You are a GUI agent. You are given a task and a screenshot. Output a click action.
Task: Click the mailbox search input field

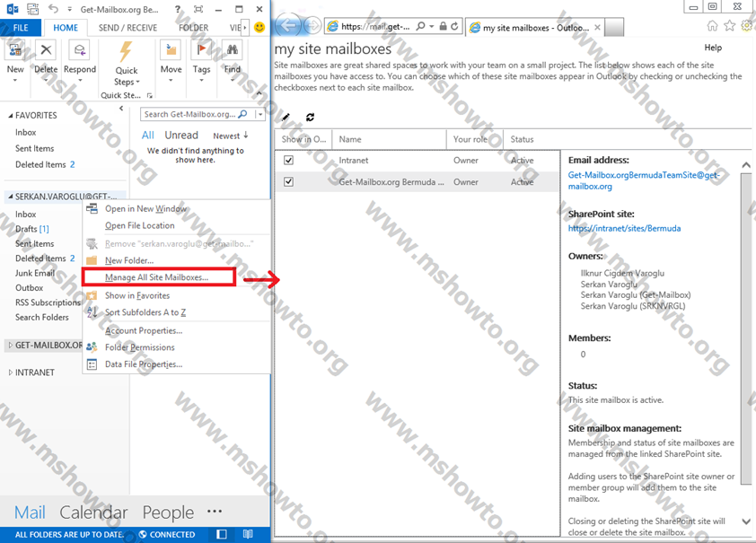pos(190,114)
